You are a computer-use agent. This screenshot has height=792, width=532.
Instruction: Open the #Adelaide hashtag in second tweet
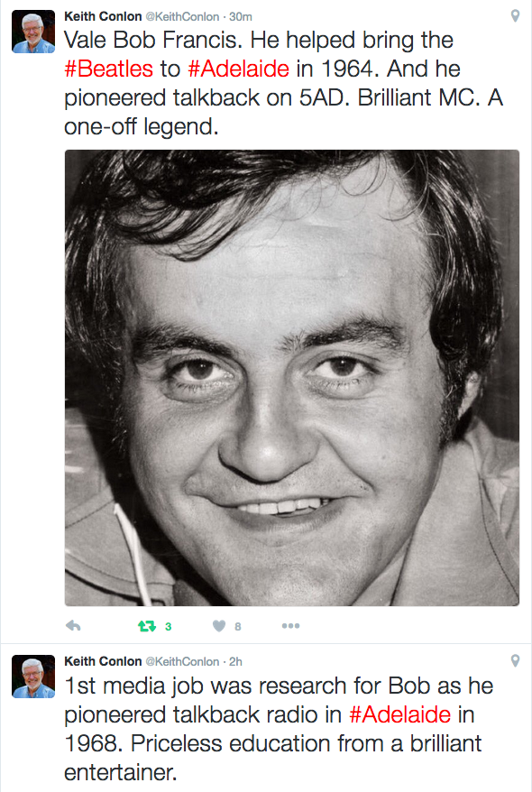click(399, 714)
